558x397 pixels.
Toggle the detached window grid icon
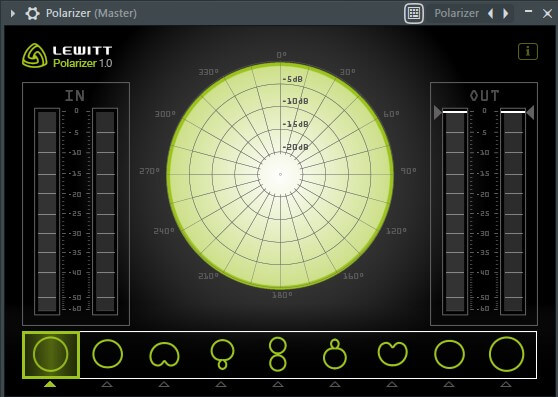pos(414,14)
